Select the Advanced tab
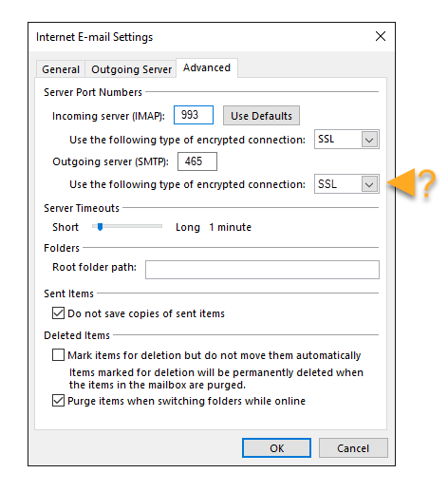This screenshot has height=492, width=448. click(207, 67)
